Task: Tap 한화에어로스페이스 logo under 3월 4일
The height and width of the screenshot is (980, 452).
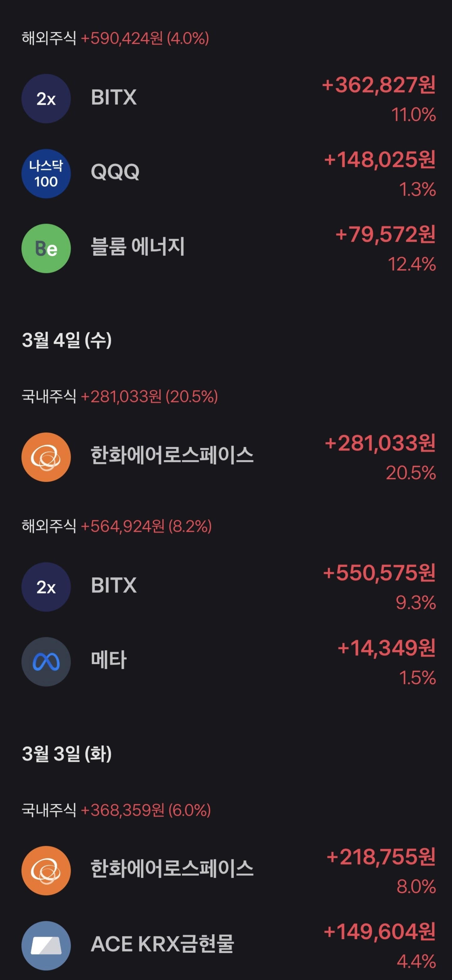Action: (46, 457)
